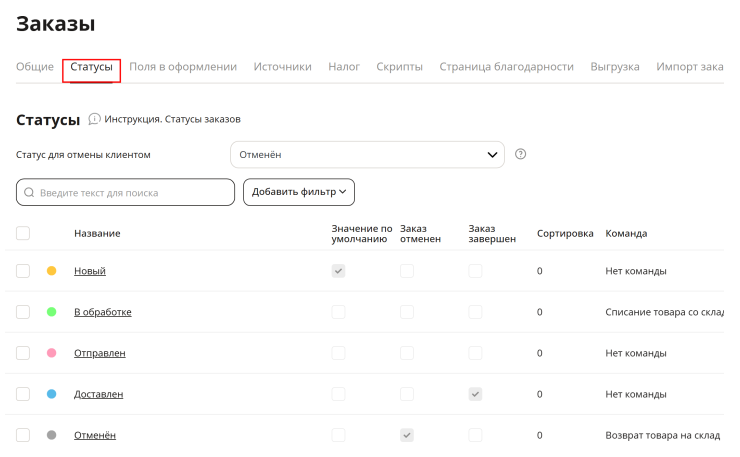Screen dimensions: 740x457
Task: Switch to Поля в оформлении tab
Action: click(x=183, y=67)
